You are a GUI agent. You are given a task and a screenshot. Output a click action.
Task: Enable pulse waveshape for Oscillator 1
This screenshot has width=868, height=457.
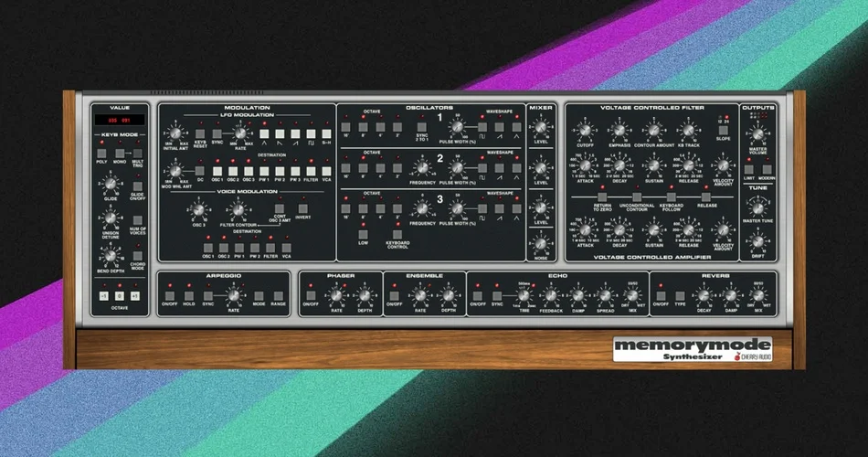click(482, 127)
